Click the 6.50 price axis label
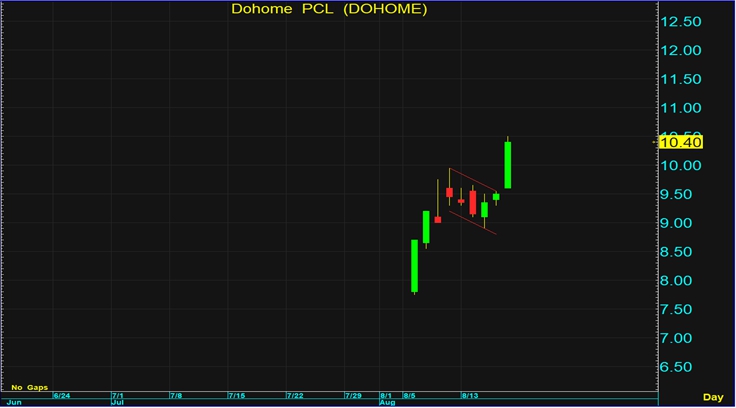Image resolution: width=736 pixels, height=408 pixels. coord(676,367)
